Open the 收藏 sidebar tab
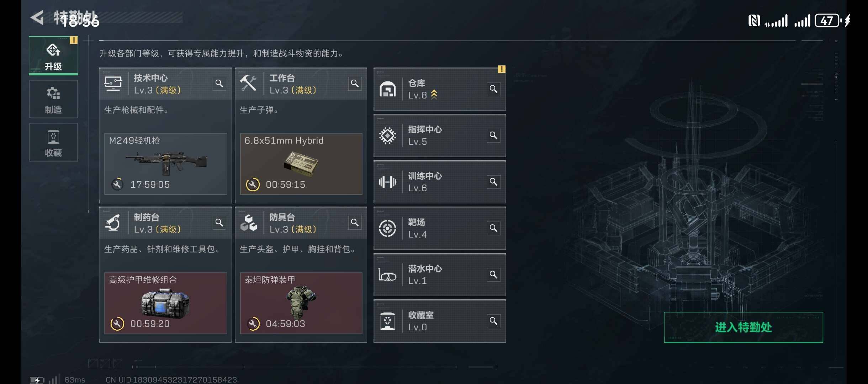The width and height of the screenshot is (868, 384). click(x=53, y=142)
